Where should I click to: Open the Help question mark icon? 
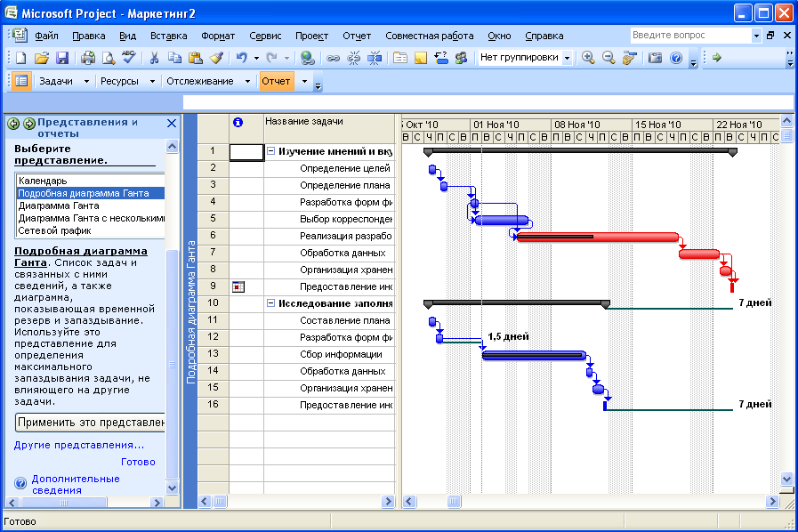(676, 58)
